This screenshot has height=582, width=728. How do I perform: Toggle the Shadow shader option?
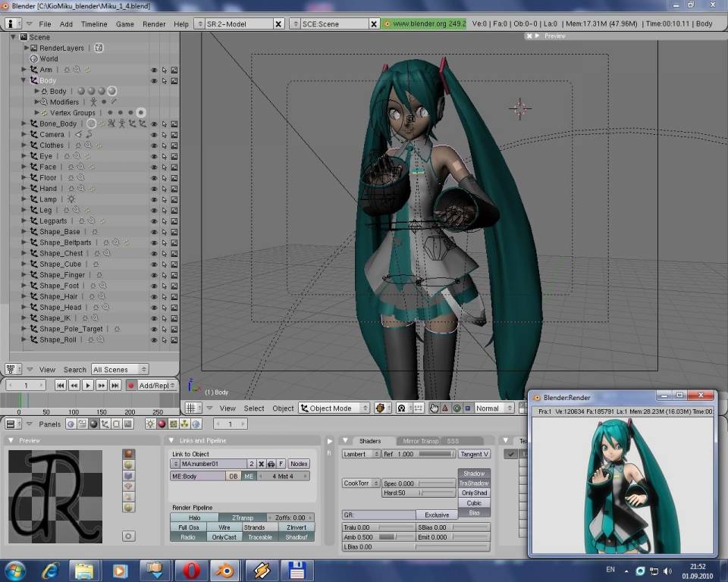[474, 474]
